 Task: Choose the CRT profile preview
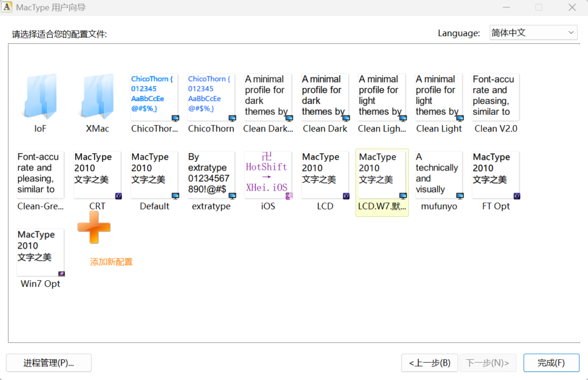[98, 175]
